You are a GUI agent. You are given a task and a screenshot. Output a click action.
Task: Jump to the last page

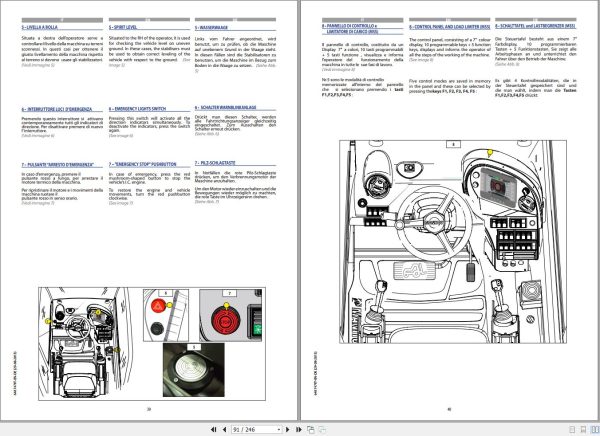point(299,429)
